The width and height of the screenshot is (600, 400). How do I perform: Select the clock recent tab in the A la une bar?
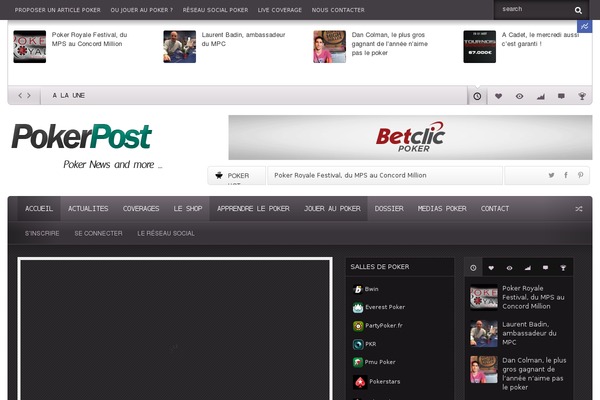point(477,96)
